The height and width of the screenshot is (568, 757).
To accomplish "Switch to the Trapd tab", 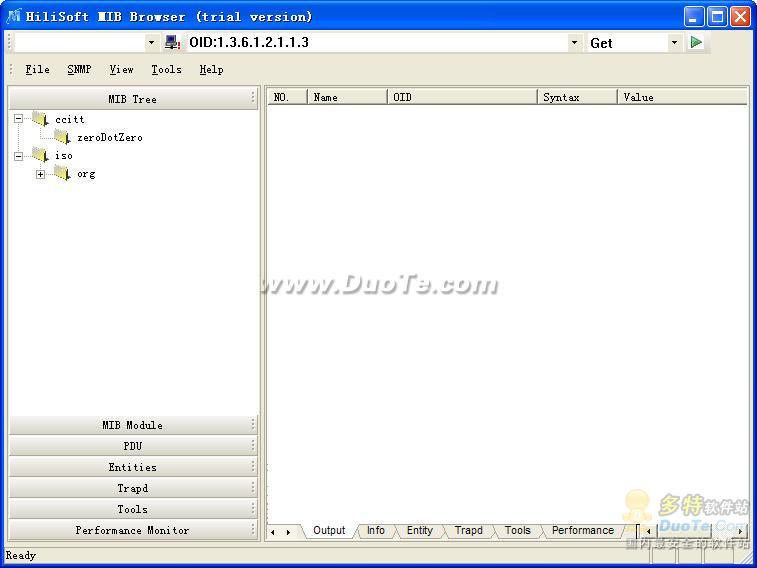I will [468, 530].
